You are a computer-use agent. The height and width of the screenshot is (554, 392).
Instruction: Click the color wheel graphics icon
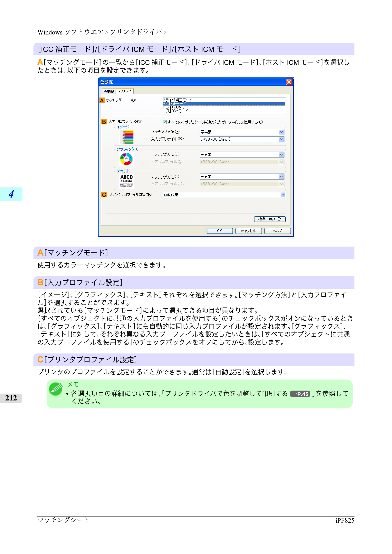[x=127, y=159]
